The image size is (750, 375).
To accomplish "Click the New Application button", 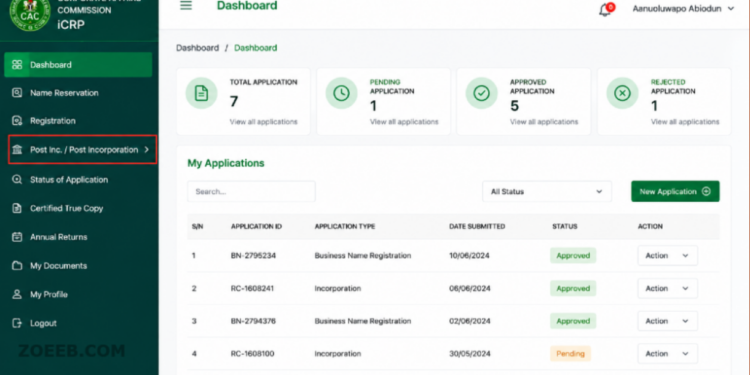I will tap(675, 191).
